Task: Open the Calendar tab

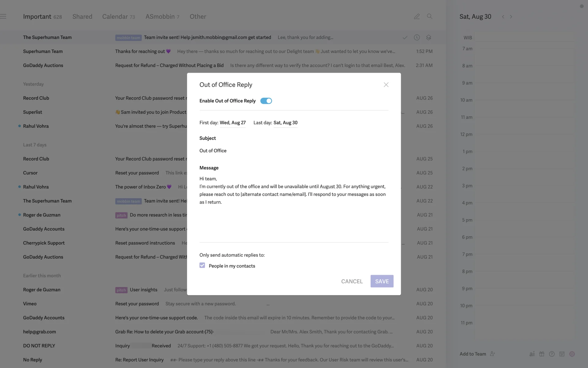Action: (118, 17)
